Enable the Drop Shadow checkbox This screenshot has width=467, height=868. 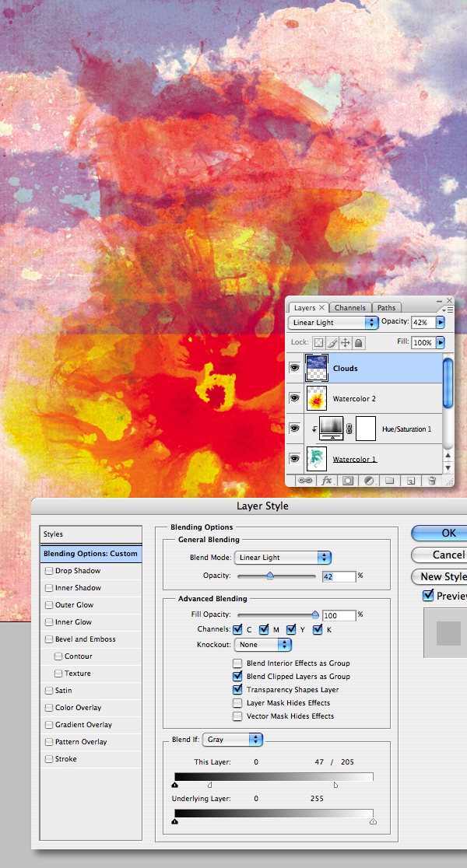click(49, 571)
